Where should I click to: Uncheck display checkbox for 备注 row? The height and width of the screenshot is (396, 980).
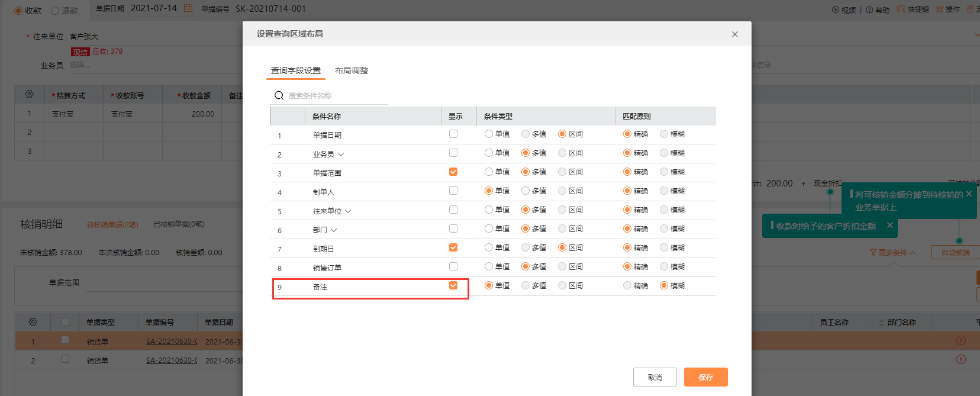453,285
